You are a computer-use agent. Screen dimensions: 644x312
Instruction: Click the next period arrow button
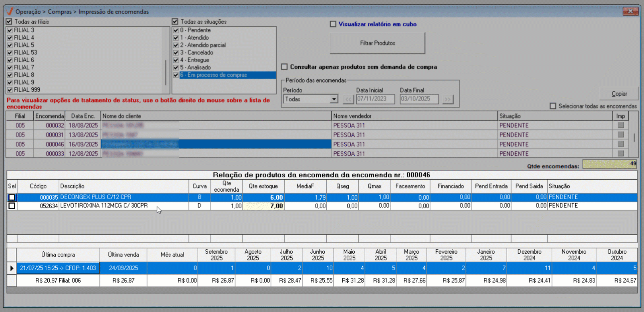(x=448, y=99)
